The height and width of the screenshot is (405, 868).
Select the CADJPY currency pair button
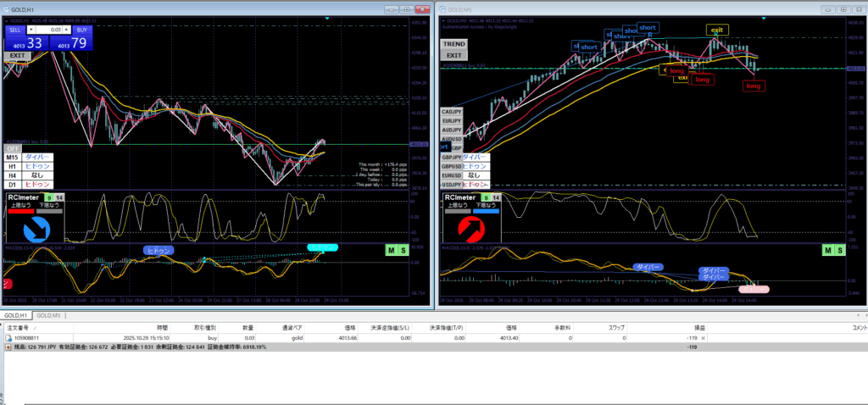pyautogui.click(x=452, y=112)
